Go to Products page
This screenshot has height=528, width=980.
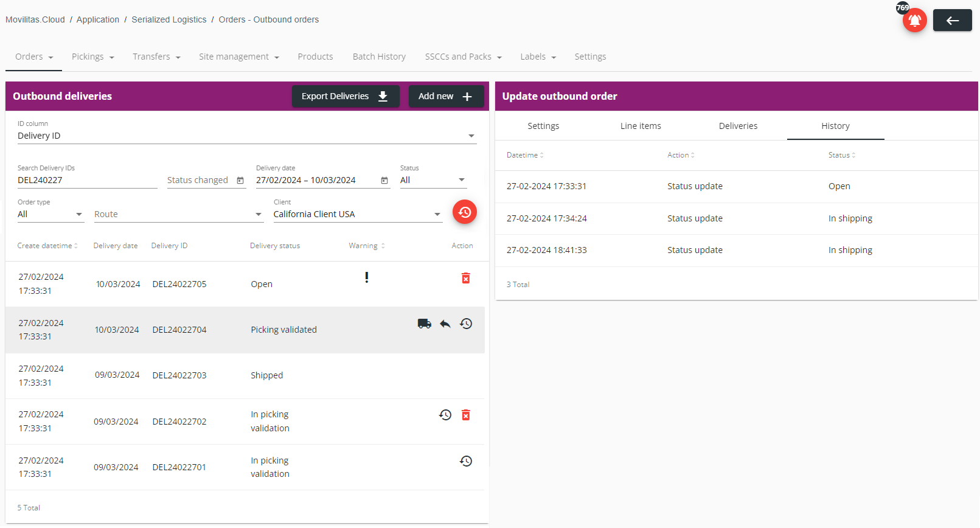click(315, 57)
